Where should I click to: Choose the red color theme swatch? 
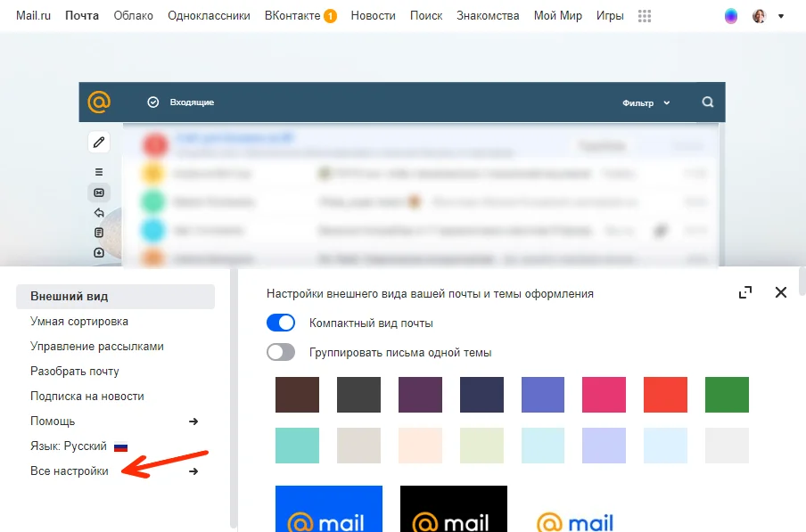point(665,395)
